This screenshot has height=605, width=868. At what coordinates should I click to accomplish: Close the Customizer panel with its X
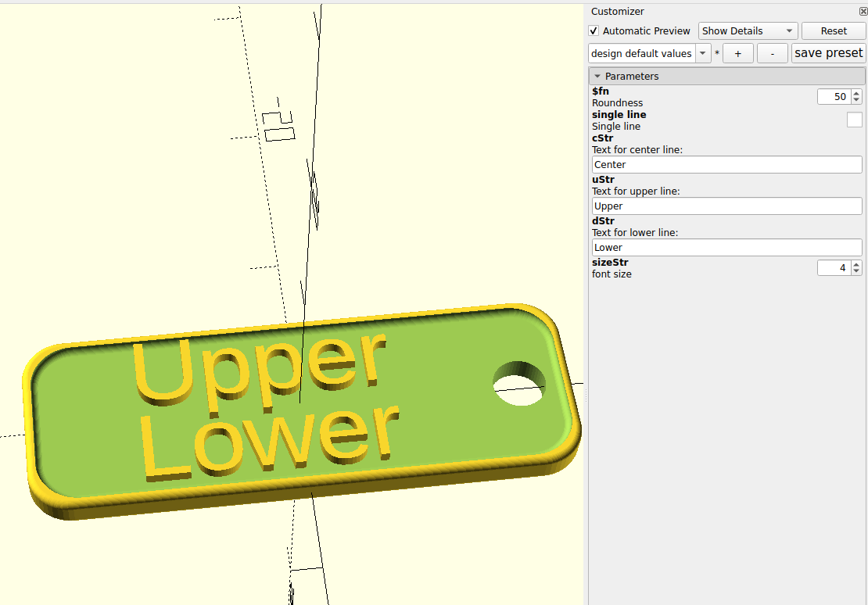[863, 11]
